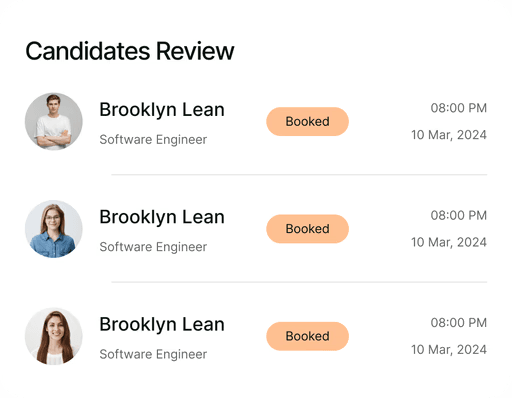Select the Booked badge in the third row
This screenshot has height=398, width=512.
click(307, 336)
